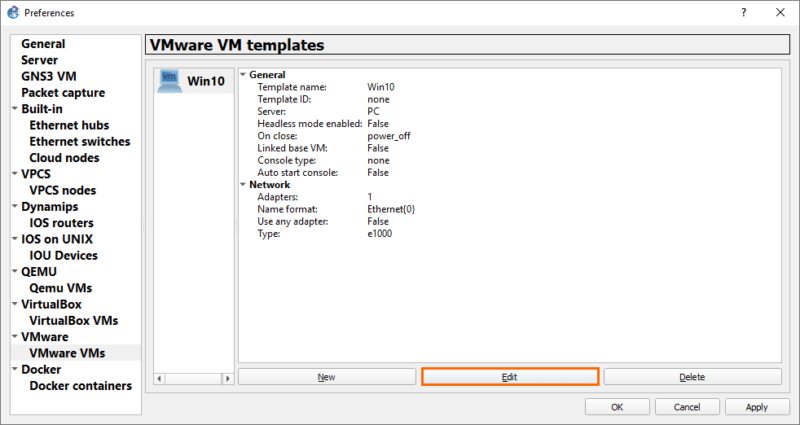Select VirtualBox VMs in sidebar

(x=73, y=321)
